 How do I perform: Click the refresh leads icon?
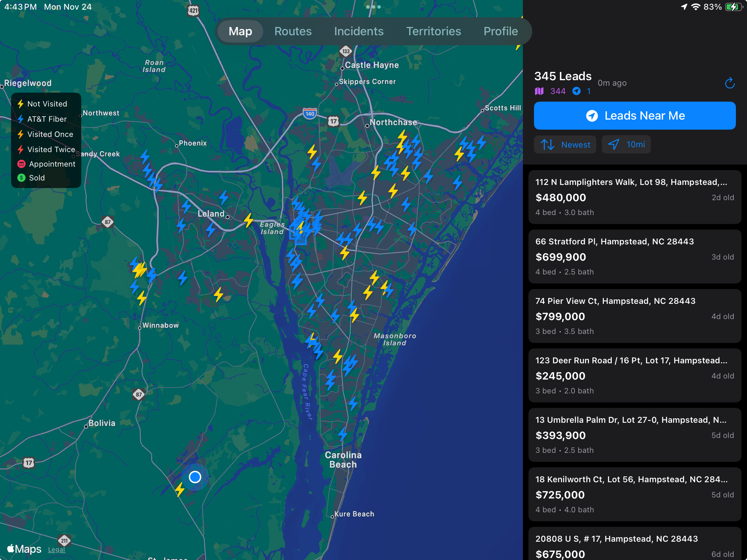730,83
